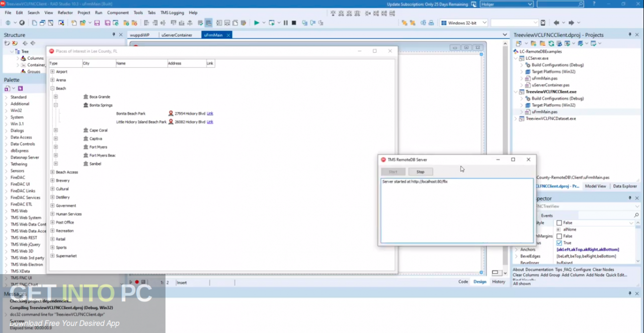Open the File menu
This screenshot has width=644, height=333.
point(8,13)
